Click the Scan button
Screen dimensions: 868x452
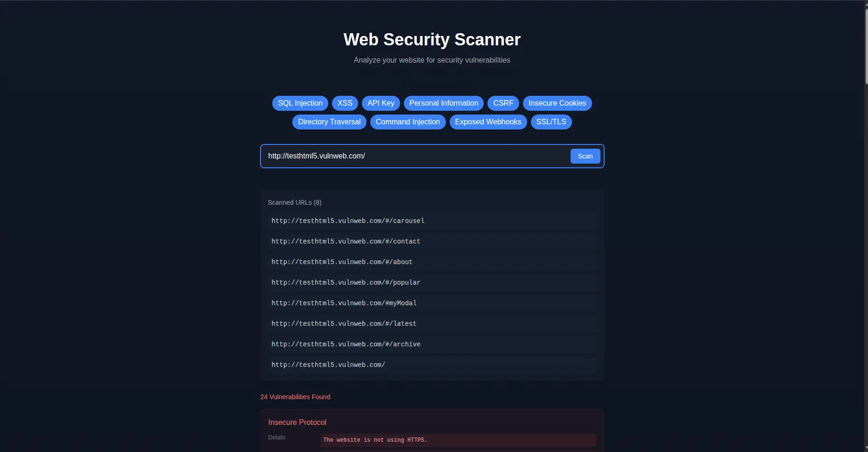pos(585,156)
